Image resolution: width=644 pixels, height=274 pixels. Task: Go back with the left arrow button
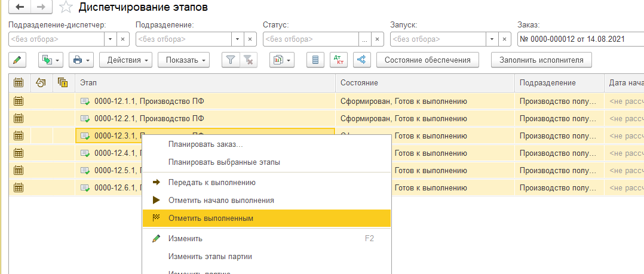pyautogui.click(x=19, y=7)
